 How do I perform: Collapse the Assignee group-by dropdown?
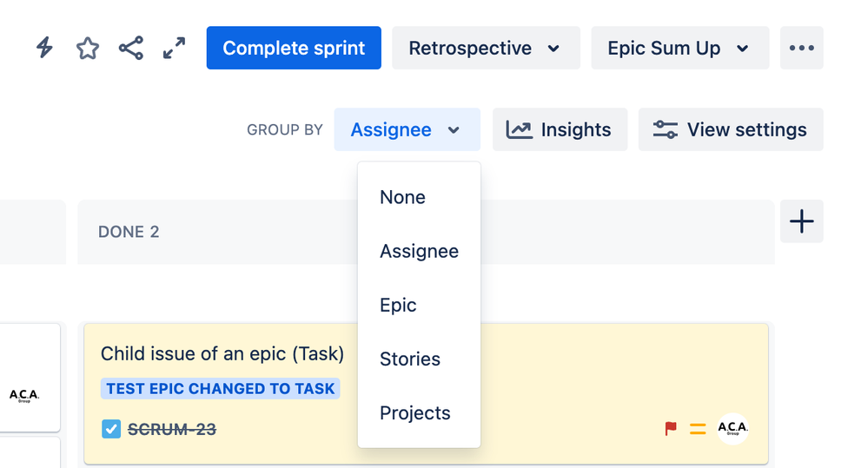pos(406,129)
